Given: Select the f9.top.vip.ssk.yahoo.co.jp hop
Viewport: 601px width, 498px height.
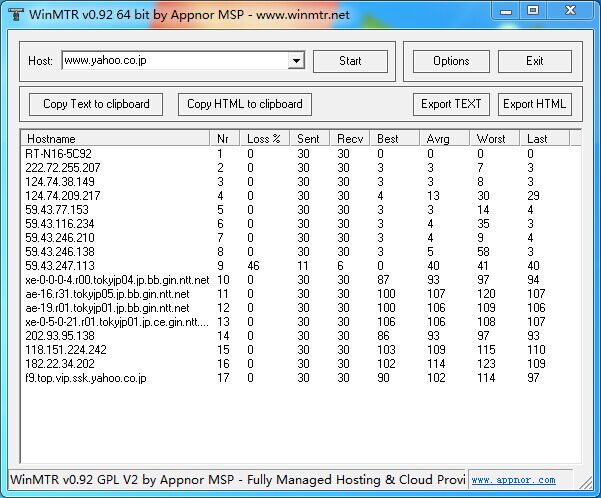Looking at the screenshot, I should 301,378.
